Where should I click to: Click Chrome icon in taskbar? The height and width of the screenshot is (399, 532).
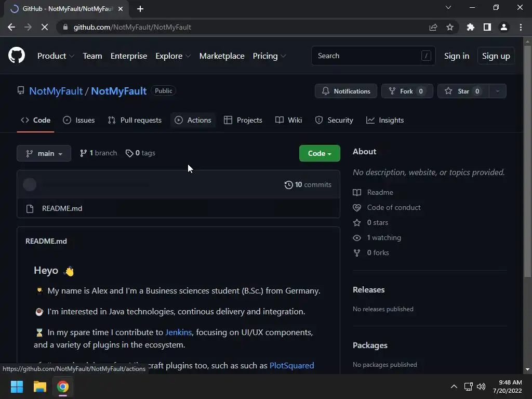pos(63,387)
